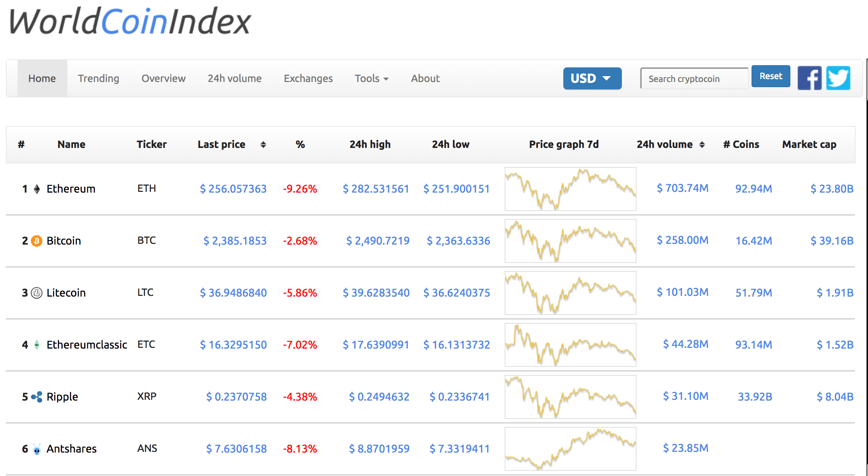Open the Litecoin coin link

point(66,293)
